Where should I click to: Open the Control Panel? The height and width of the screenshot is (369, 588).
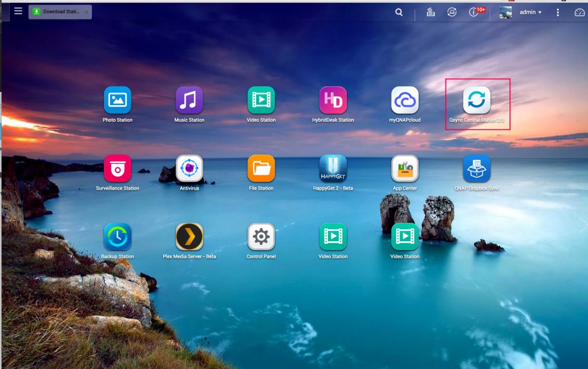coord(261,237)
